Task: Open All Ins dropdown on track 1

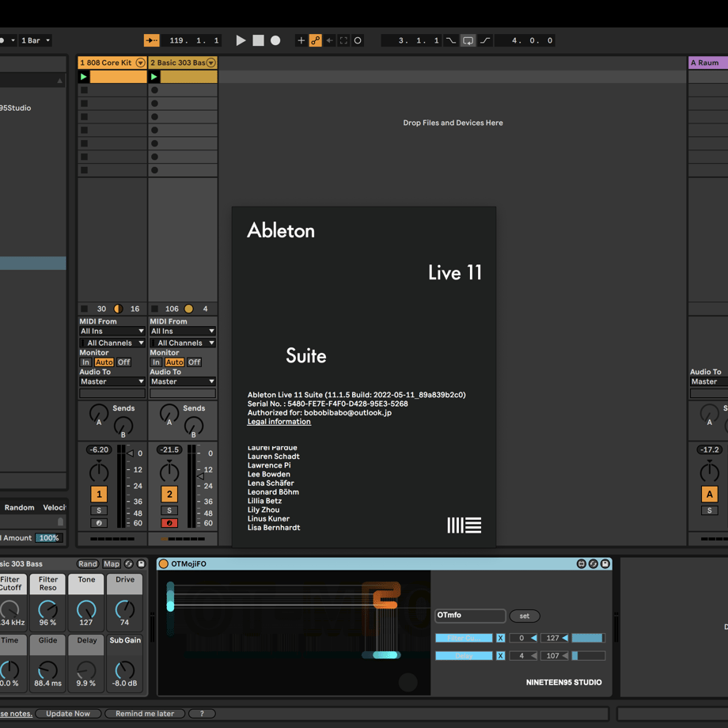Action: point(112,331)
